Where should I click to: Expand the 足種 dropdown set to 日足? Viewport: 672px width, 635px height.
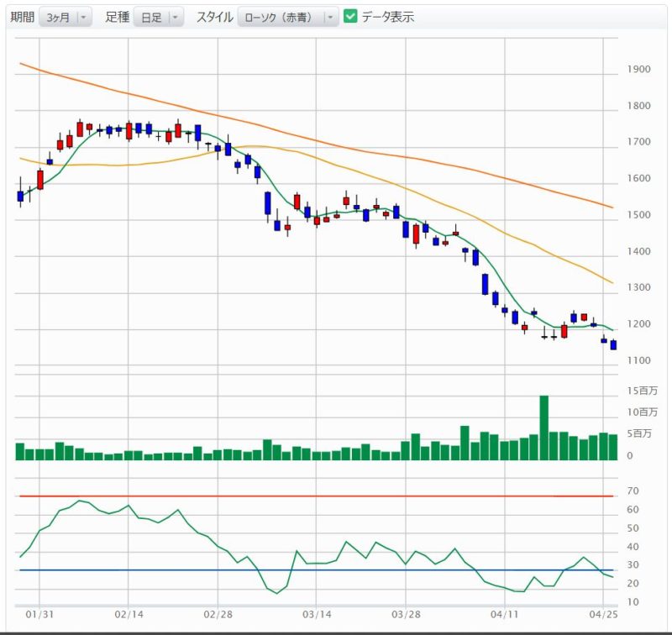pyautogui.click(x=158, y=17)
